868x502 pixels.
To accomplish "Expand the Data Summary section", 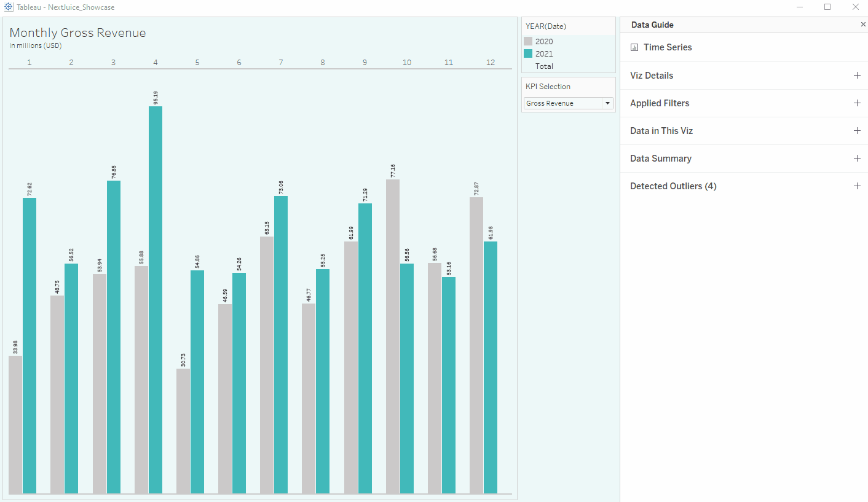I will tap(858, 158).
